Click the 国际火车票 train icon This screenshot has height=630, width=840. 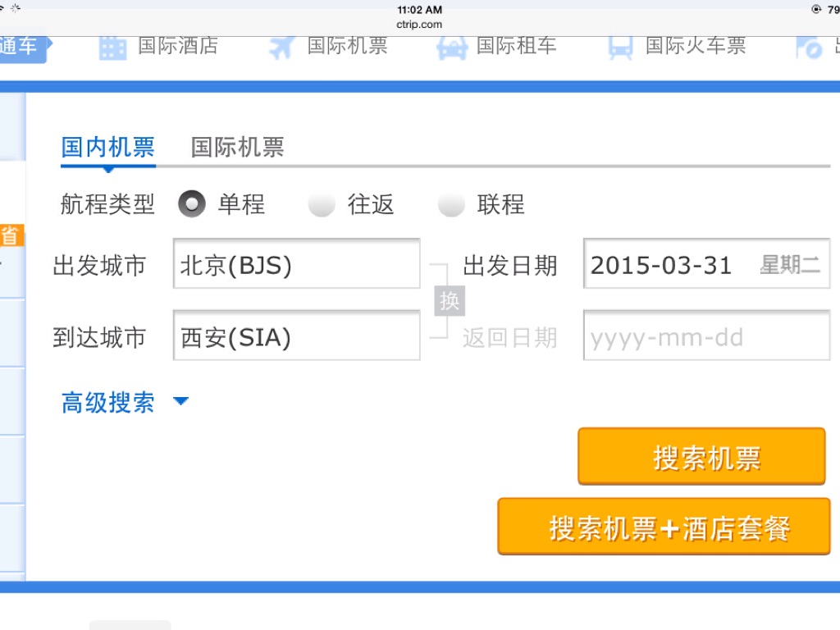[620, 47]
